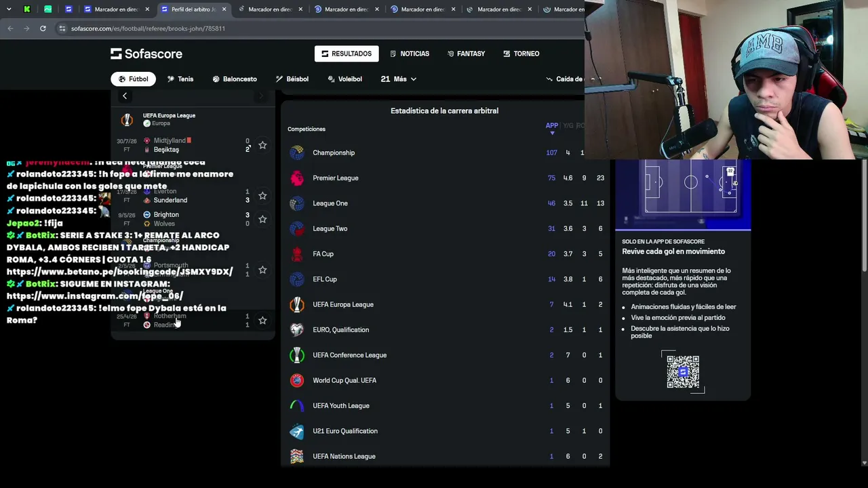868x488 pixels.
Task: Open the UEFA Europa League header logo
Action: click(127, 120)
